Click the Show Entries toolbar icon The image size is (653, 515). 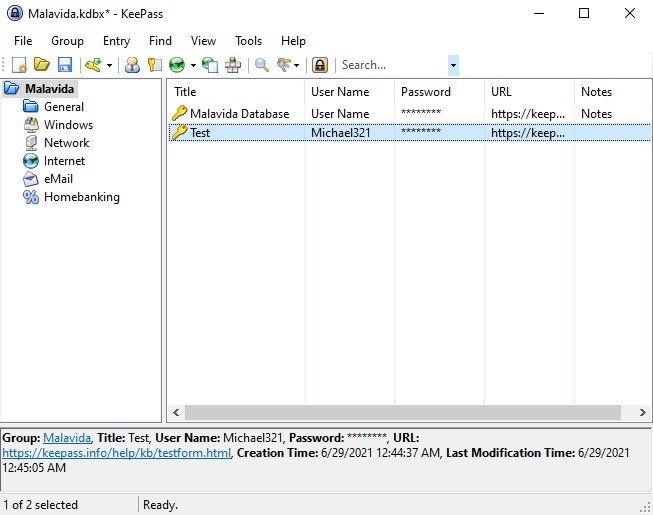284,65
